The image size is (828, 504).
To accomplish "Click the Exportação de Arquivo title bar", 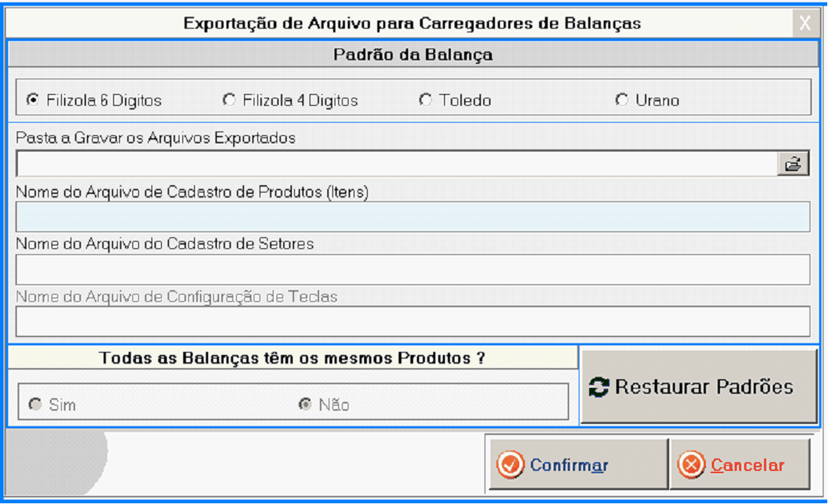I will point(412,24).
